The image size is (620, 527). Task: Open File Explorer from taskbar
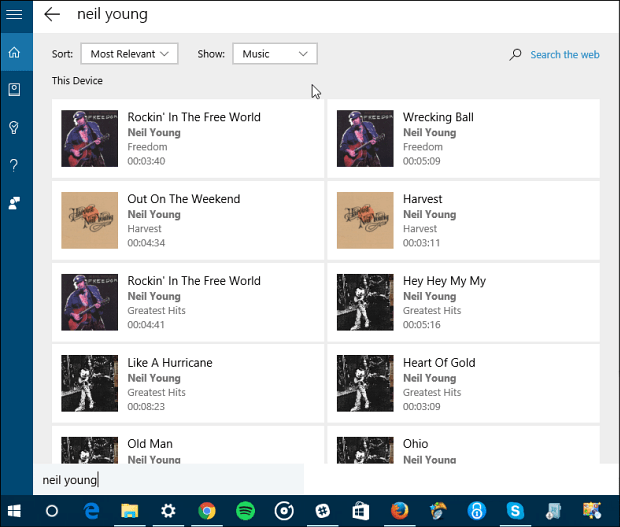[130, 511]
